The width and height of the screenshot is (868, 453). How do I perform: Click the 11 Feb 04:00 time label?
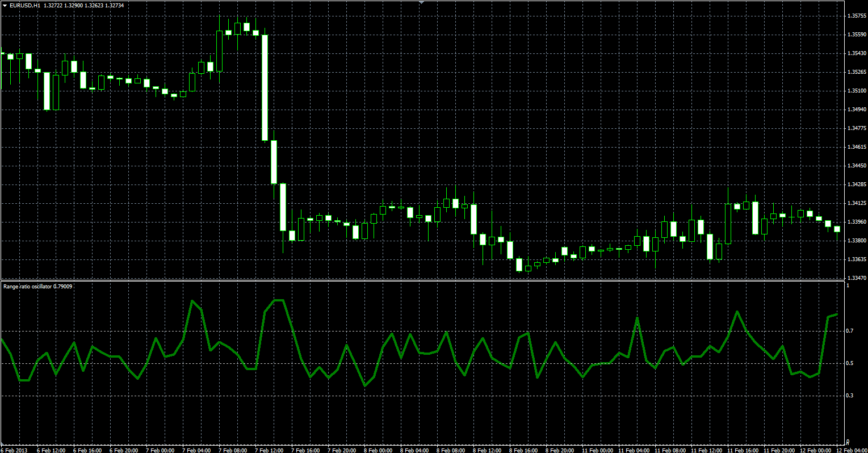(x=634, y=450)
